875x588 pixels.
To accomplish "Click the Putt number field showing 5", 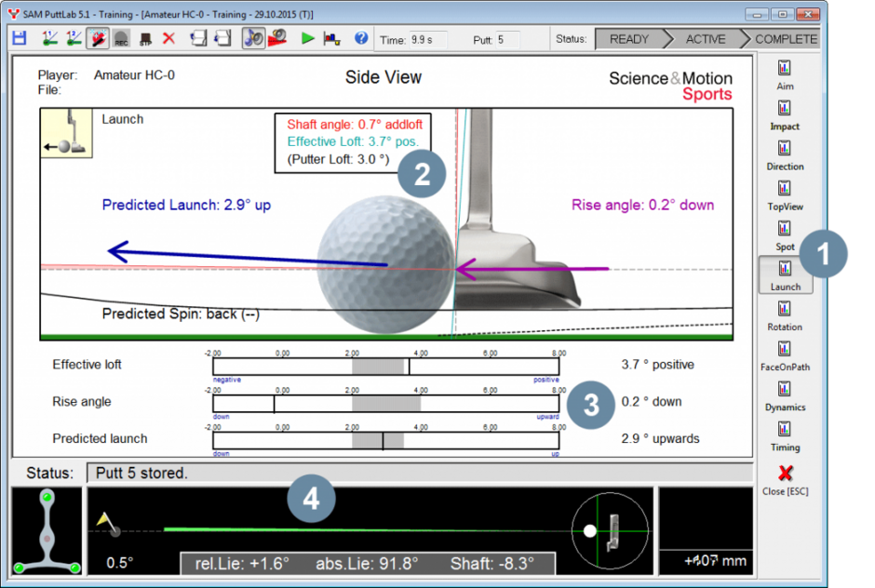I will pos(508,40).
